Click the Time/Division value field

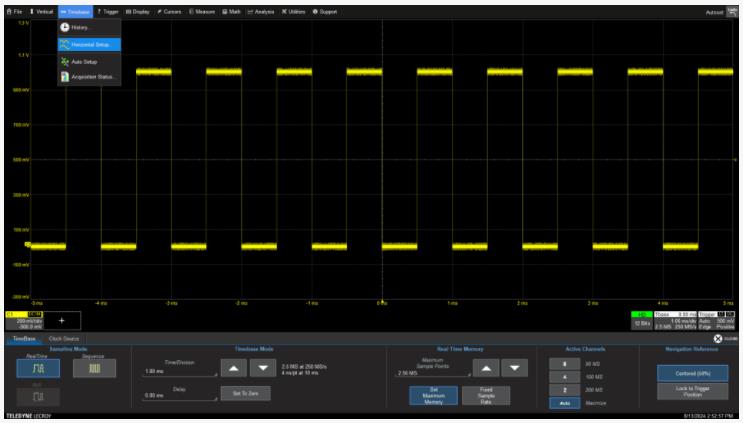[x=178, y=371]
